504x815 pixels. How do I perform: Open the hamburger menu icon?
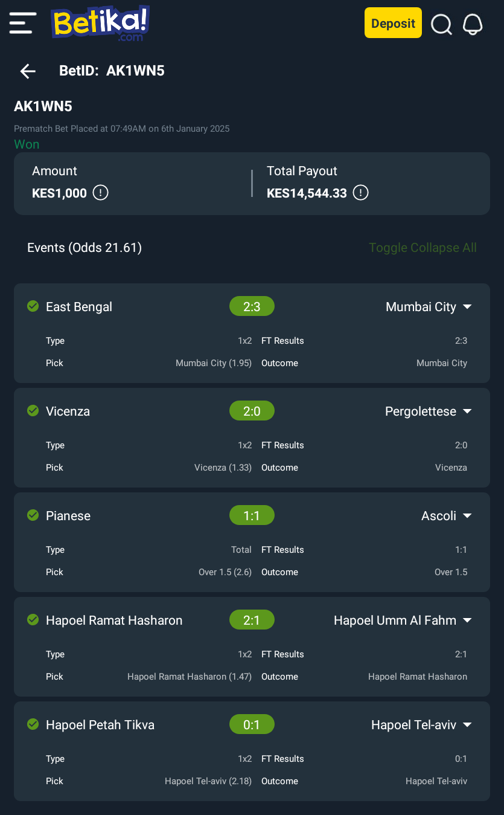point(23,23)
